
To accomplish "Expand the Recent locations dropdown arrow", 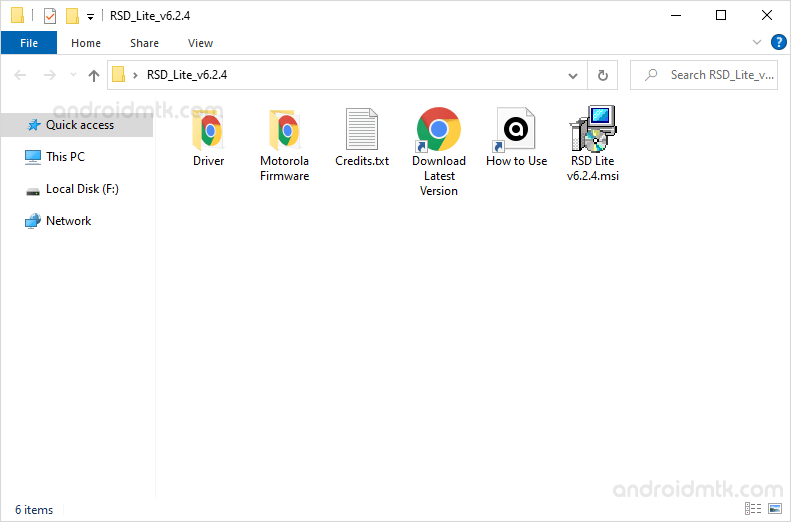I will pyautogui.click(x=74, y=75).
